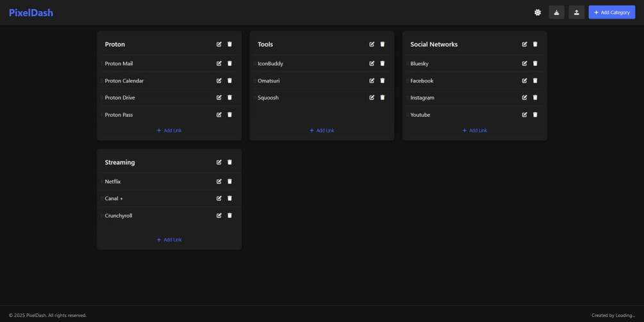This screenshot has height=322, width=644.
Task: Open the Canal + link
Action: coord(114,198)
